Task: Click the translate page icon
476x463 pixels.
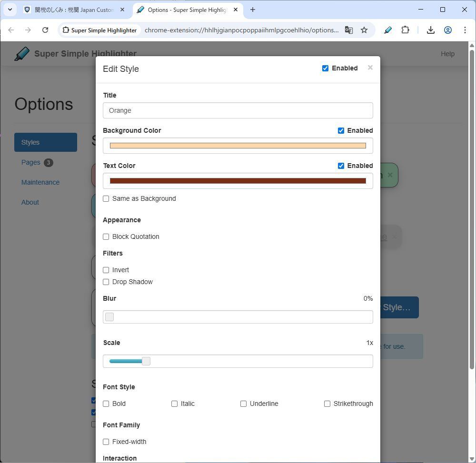Action: (x=349, y=30)
